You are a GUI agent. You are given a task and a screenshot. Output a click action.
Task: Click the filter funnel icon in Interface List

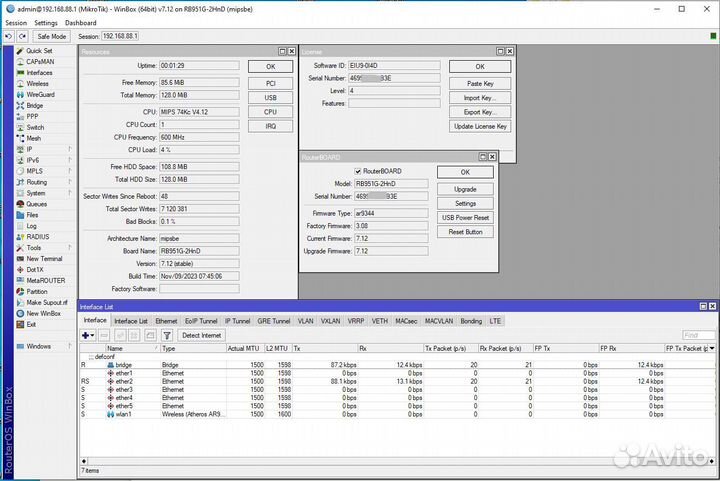[x=167, y=336]
